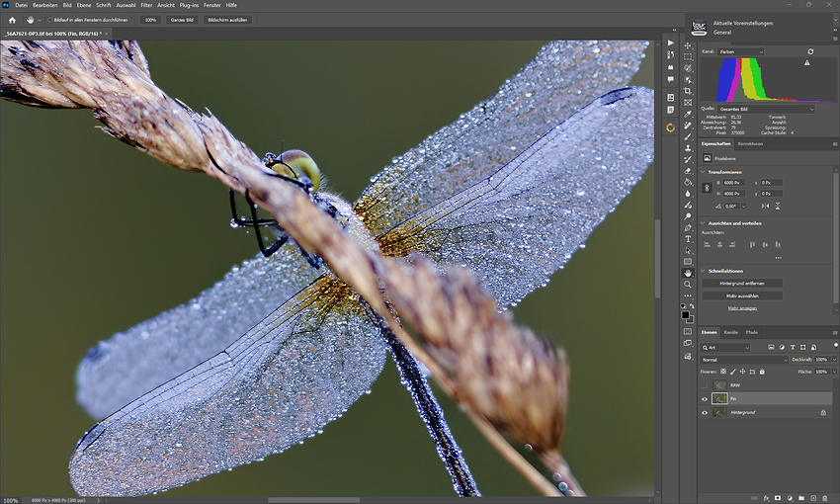This screenshot has width=840, height=504.
Task: Toggle lock all padlock in Fixieren row
Action: coord(762,372)
